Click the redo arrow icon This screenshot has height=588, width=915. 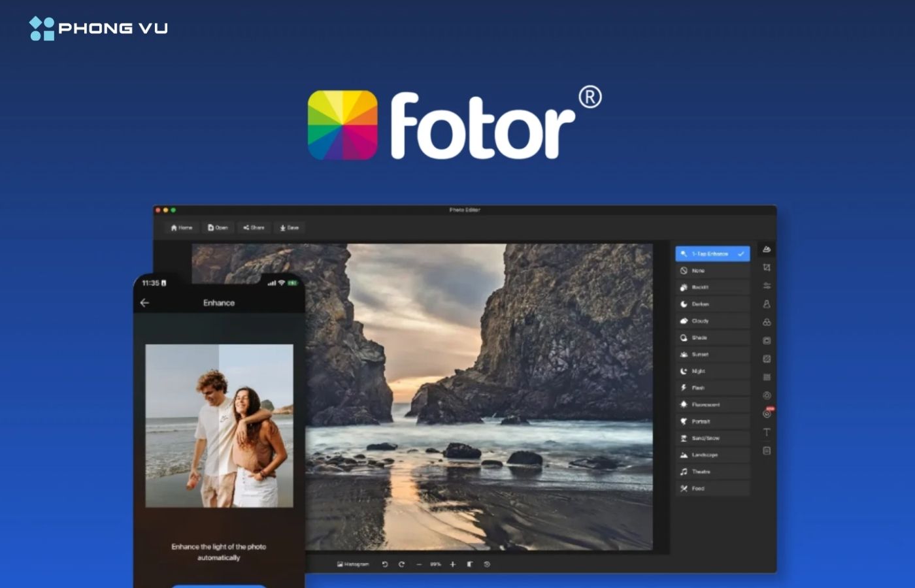[x=401, y=564]
